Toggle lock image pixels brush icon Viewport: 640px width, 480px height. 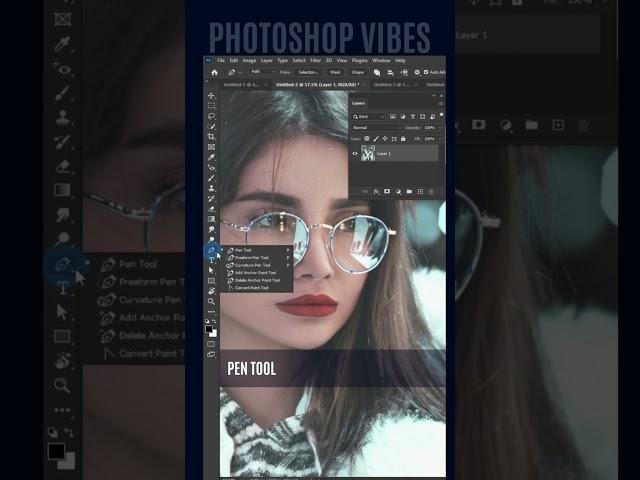pyautogui.click(x=376, y=139)
